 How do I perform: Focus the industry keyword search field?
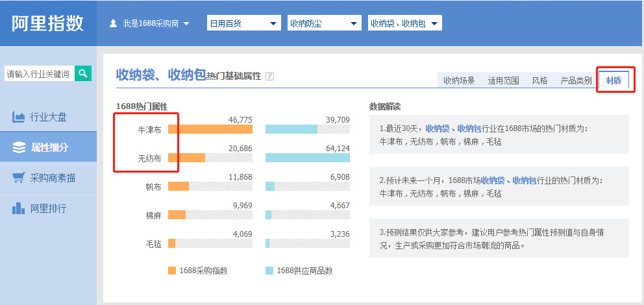pos(40,73)
